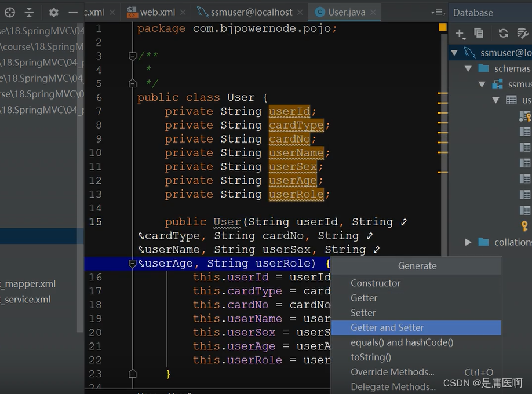Screen dimensions: 532x394
Task: Click the cardNo field on line 9
Action: click(289, 139)
